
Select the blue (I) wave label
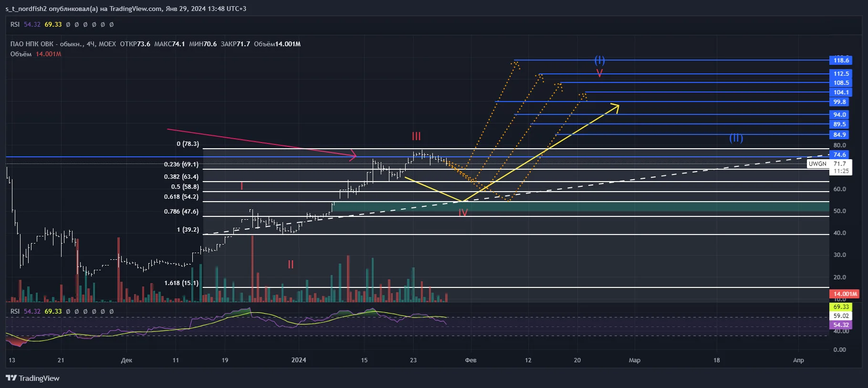coord(599,60)
